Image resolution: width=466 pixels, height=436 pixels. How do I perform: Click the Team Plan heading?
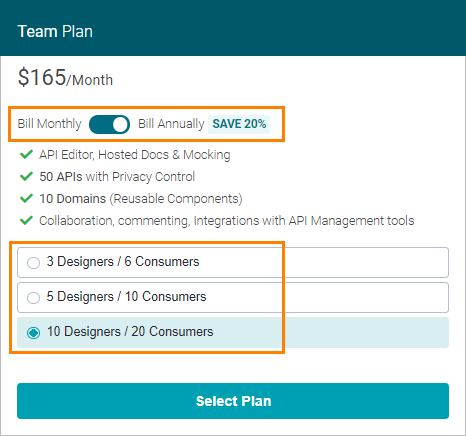click(55, 32)
